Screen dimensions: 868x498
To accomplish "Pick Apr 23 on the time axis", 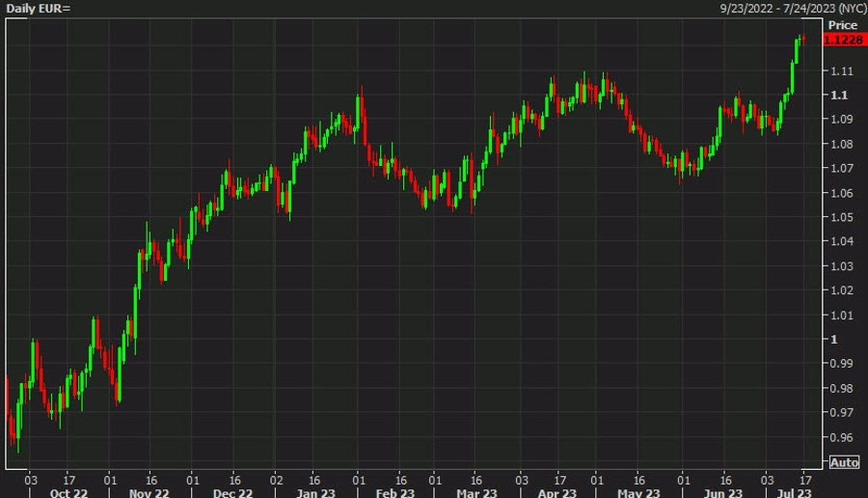I will coord(557,490).
